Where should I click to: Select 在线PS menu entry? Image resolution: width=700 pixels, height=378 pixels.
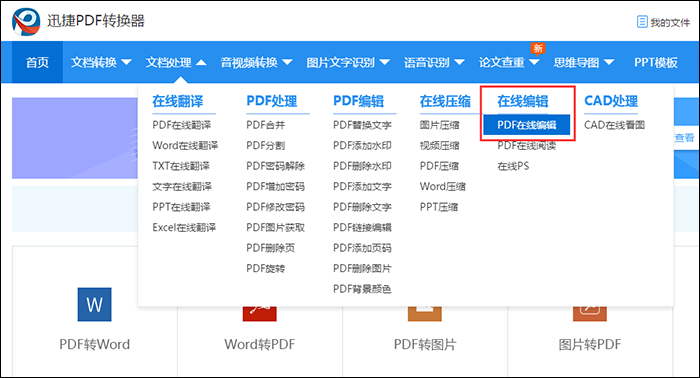[513, 166]
